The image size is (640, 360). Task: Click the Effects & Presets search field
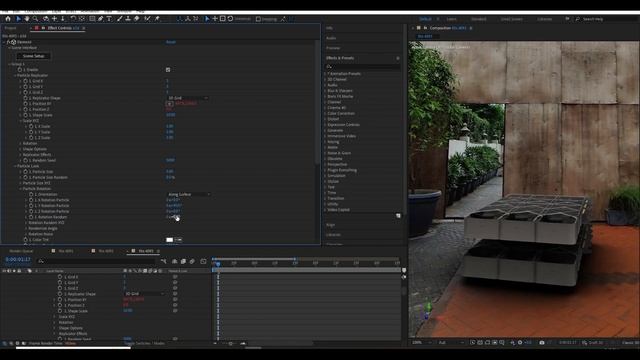(x=362, y=66)
